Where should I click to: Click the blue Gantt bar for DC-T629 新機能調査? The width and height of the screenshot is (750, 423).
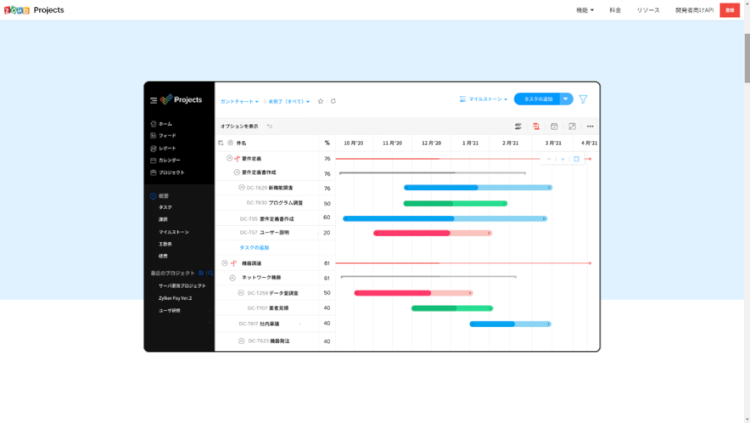pyautogui.click(x=478, y=188)
